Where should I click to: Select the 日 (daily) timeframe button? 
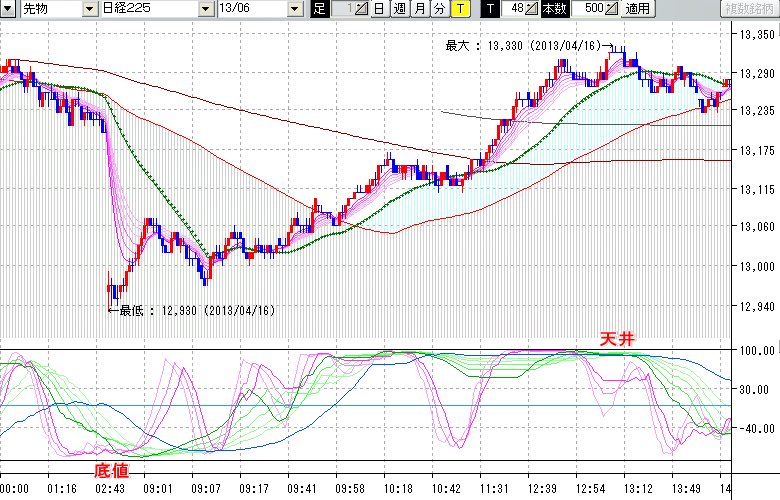[x=378, y=9]
